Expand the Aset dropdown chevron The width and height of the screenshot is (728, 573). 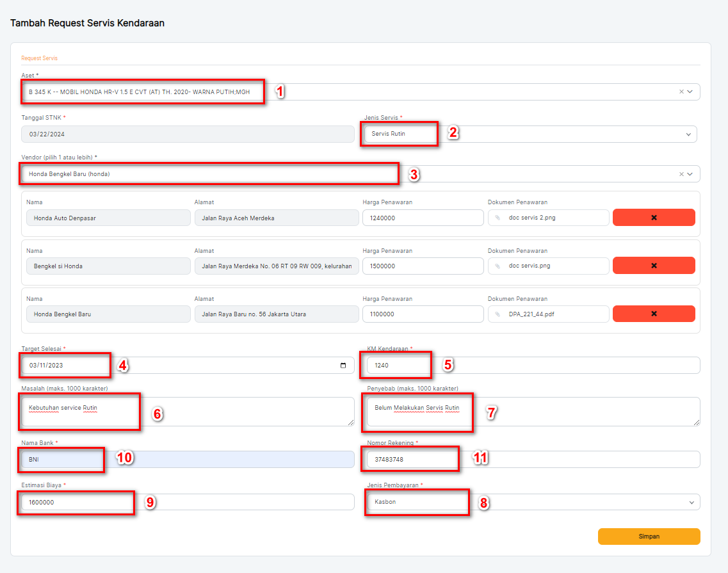click(690, 92)
